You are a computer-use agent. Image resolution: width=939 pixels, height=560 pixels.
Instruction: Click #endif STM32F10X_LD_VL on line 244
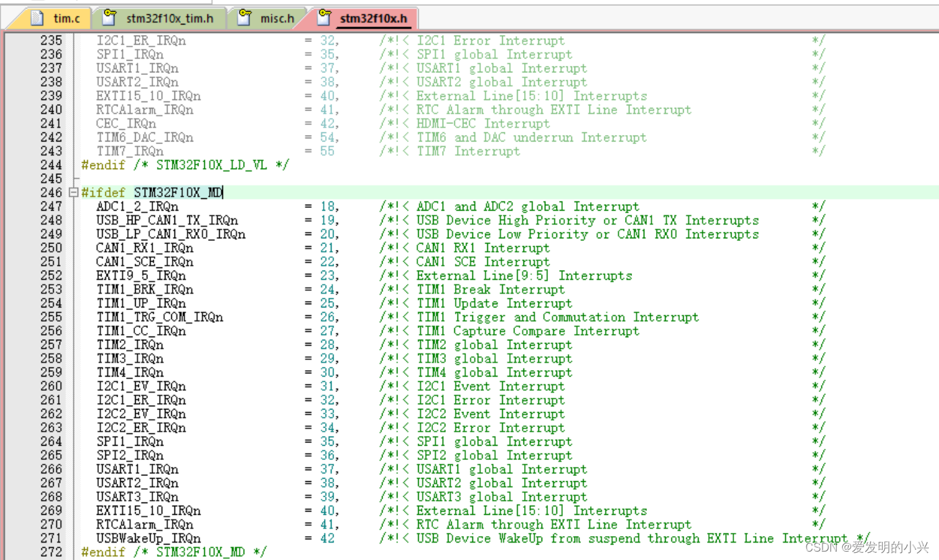coord(185,165)
